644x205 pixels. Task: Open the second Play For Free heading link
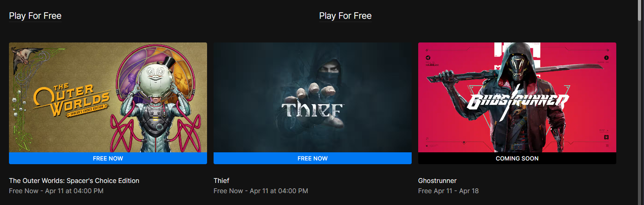tap(345, 16)
